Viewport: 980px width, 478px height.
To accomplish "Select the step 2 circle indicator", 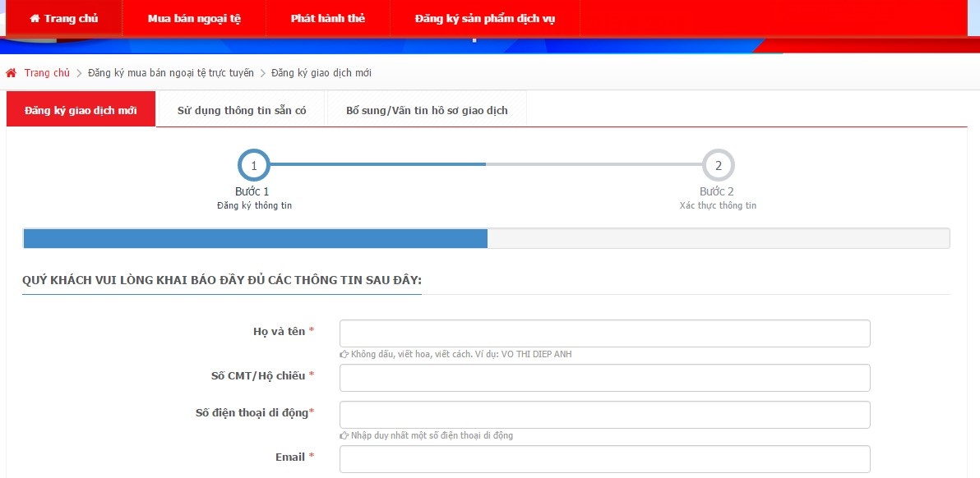I will pyautogui.click(x=718, y=165).
